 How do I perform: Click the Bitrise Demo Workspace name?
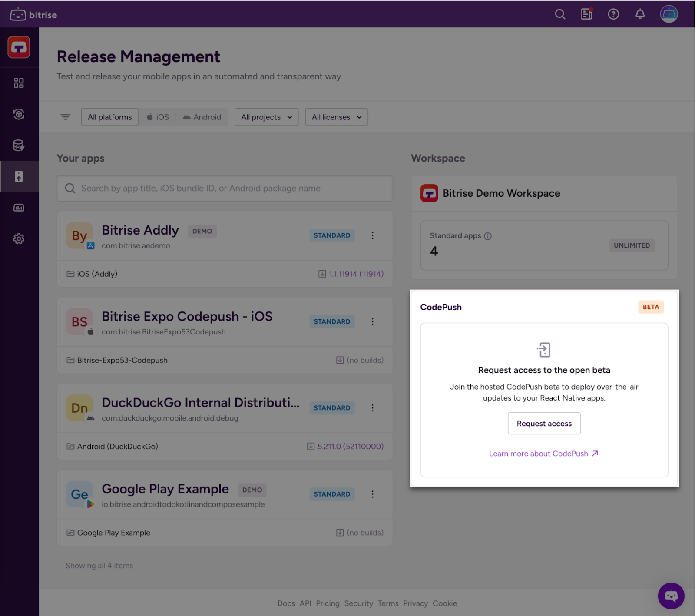502,193
